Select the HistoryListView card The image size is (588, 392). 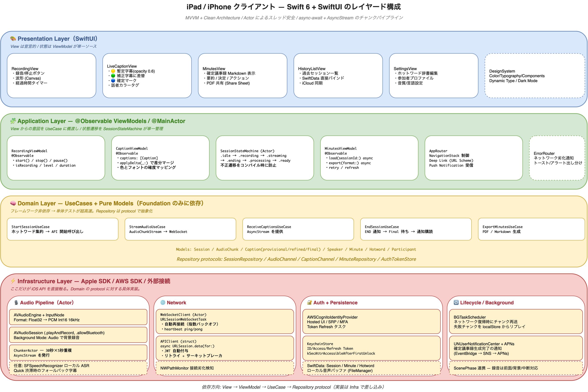(338, 75)
